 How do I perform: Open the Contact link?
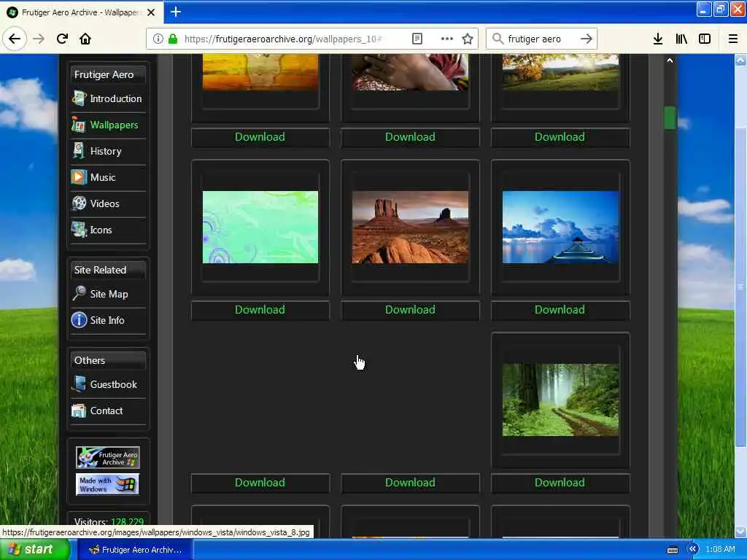(x=107, y=411)
